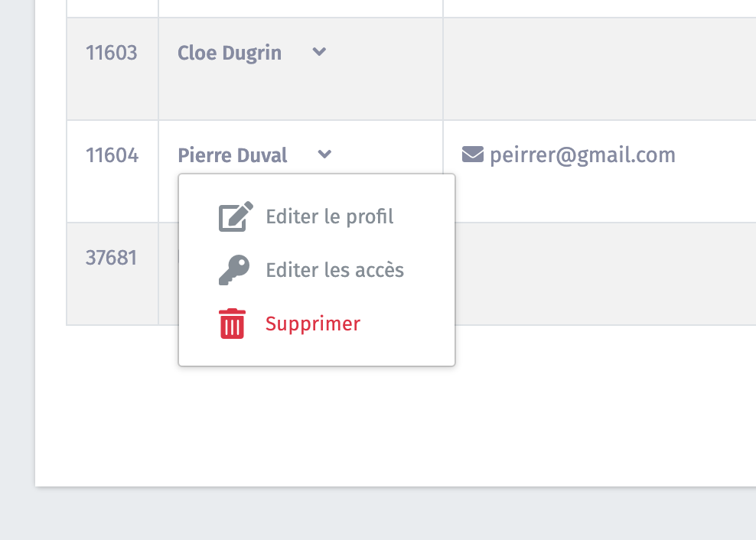
Task: Click the red trash can icon
Action: click(233, 324)
